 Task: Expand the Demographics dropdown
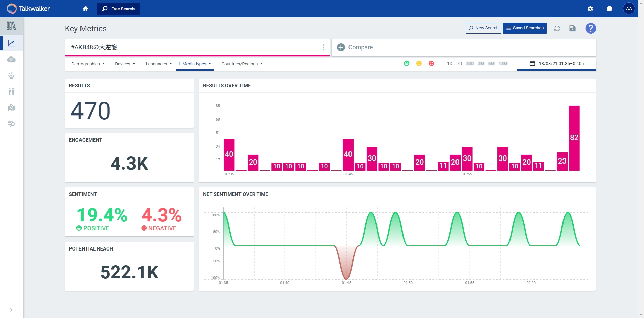coord(88,64)
